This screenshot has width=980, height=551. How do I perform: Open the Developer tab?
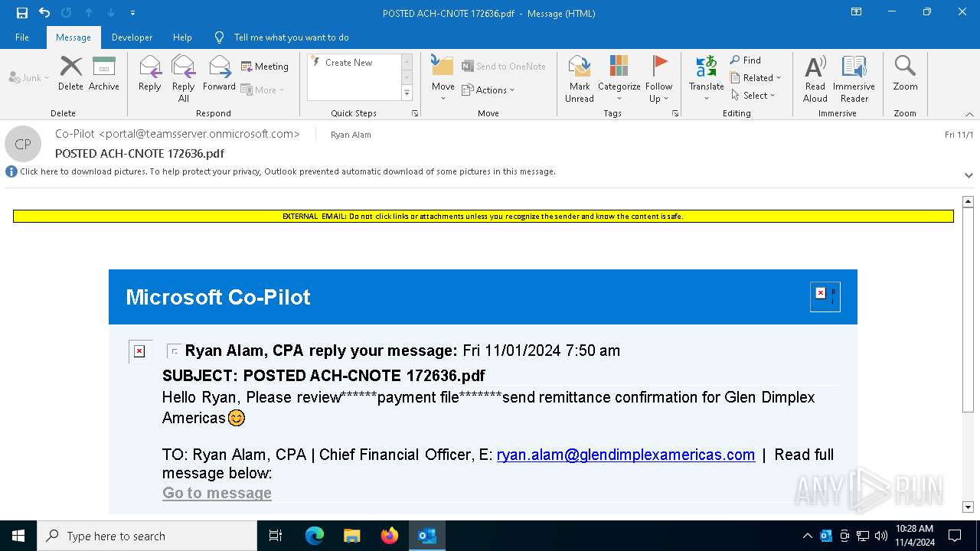click(132, 37)
